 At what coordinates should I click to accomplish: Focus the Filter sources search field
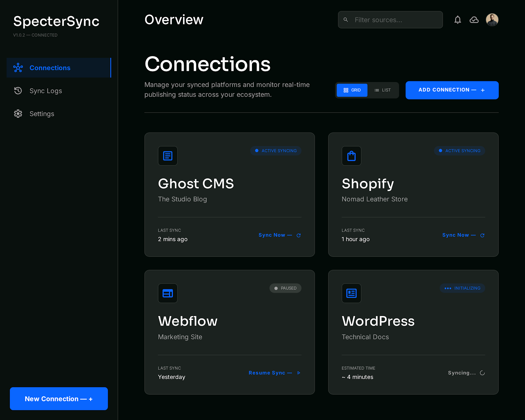[390, 20]
